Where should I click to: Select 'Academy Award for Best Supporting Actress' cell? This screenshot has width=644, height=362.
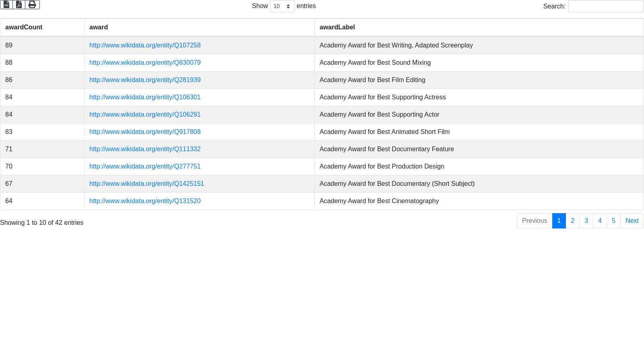(x=479, y=97)
